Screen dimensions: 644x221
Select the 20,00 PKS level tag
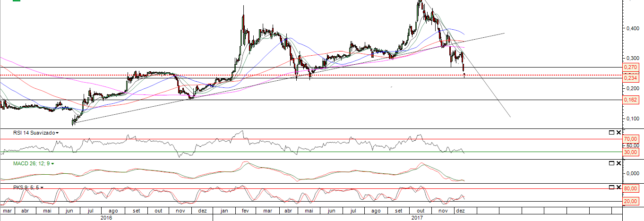coord(631,202)
